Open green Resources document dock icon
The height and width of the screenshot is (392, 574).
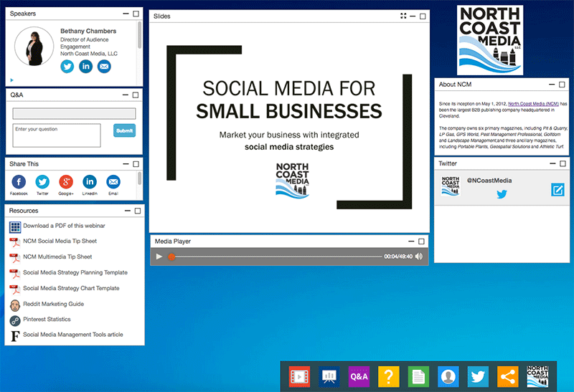(x=418, y=376)
